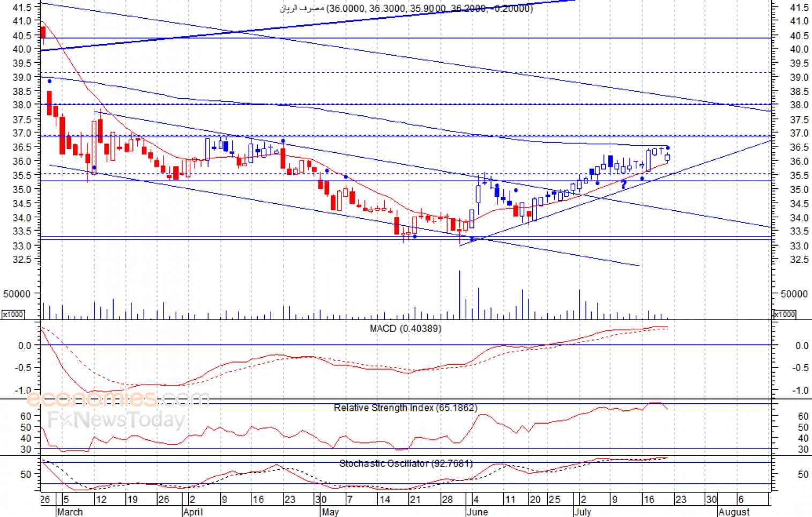Click 50 on the left Stochastic axis

(x=26, y=474)
